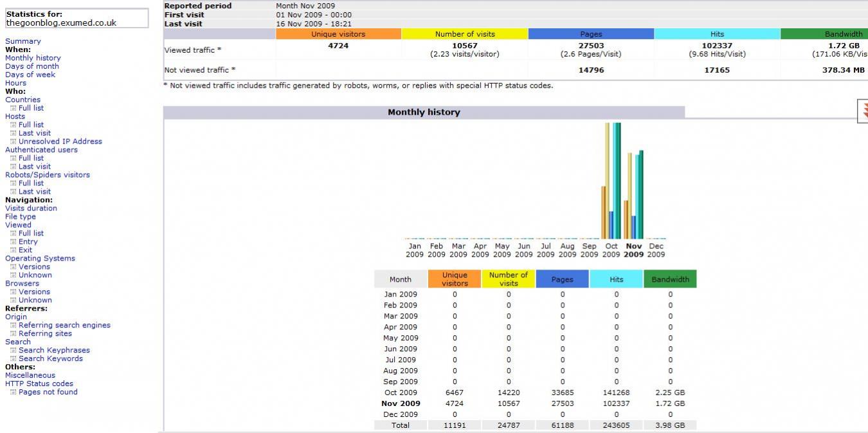Click the partial orange icon right of Monthly history
Screen dimensions: 868x433
tap(863, 111)
